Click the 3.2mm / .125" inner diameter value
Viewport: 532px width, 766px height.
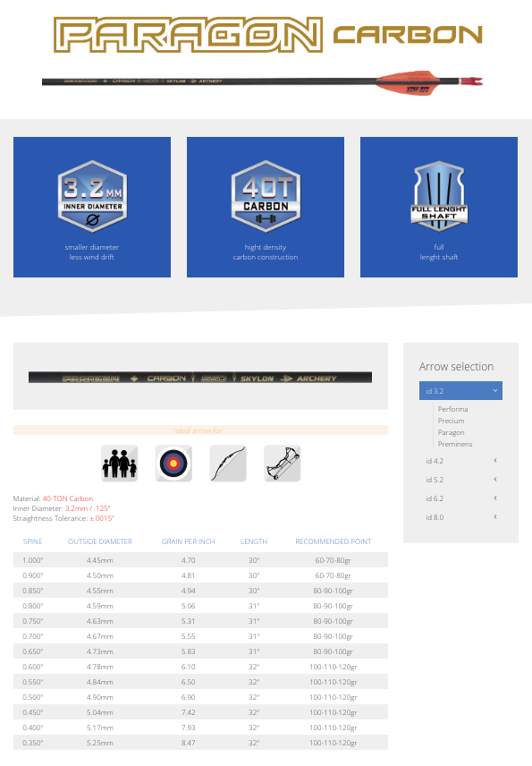click(x=88, y=508)
